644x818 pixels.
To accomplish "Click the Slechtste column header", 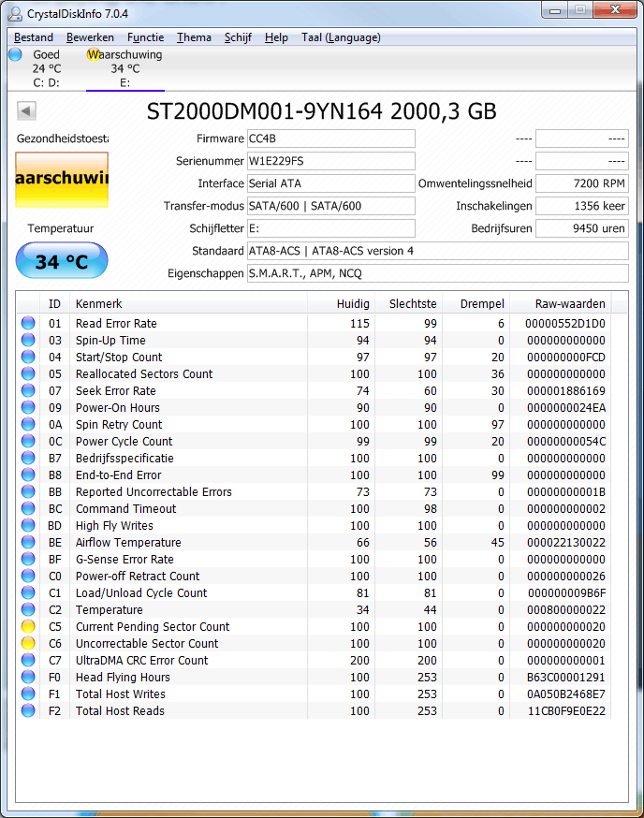I will tap(409, 303).
